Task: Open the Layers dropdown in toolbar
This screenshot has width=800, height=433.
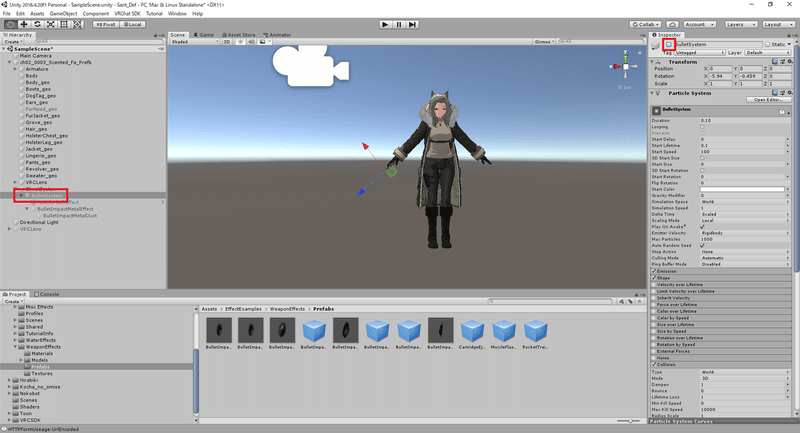Action: 739,24
